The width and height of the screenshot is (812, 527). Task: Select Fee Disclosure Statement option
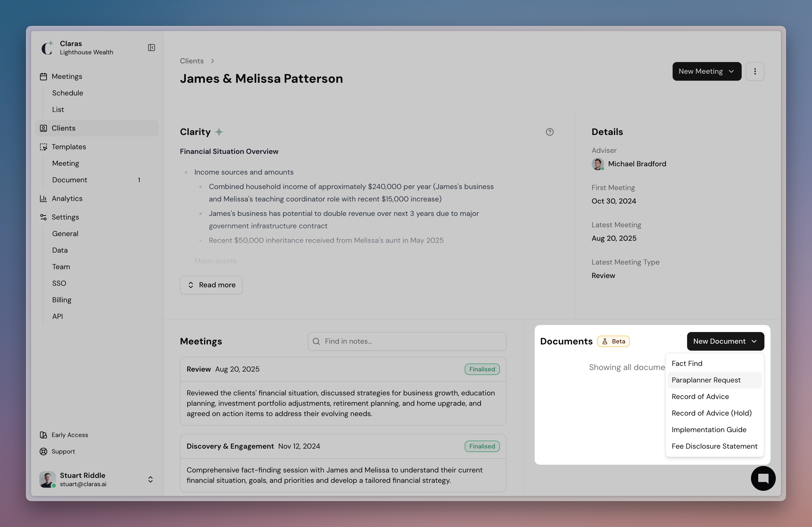click(715, 446)
